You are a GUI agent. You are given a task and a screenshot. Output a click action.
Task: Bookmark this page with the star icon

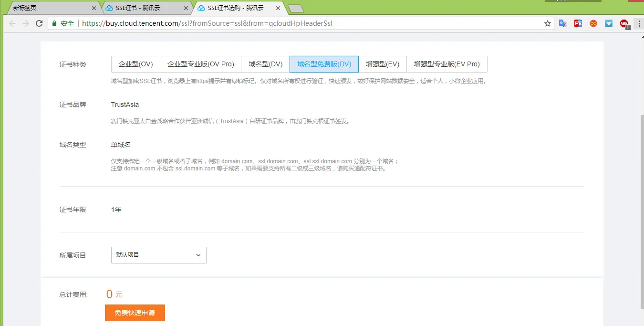548,23
